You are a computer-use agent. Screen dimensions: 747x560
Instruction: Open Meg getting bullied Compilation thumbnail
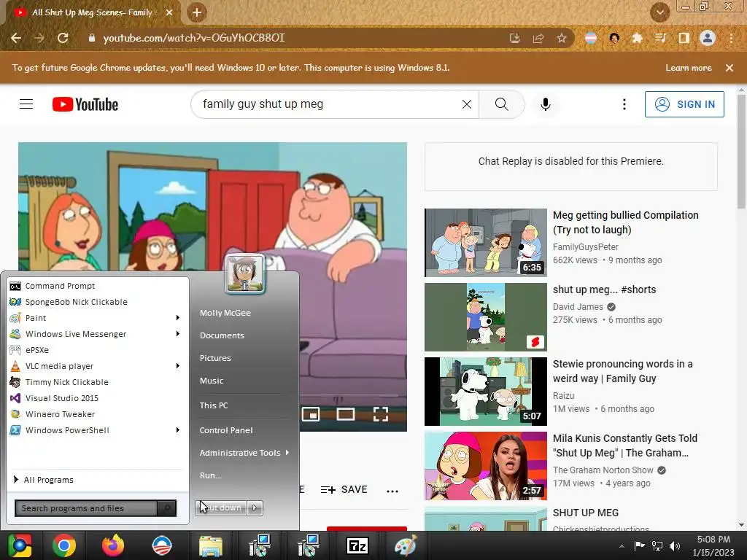click(x=485, y=243)
